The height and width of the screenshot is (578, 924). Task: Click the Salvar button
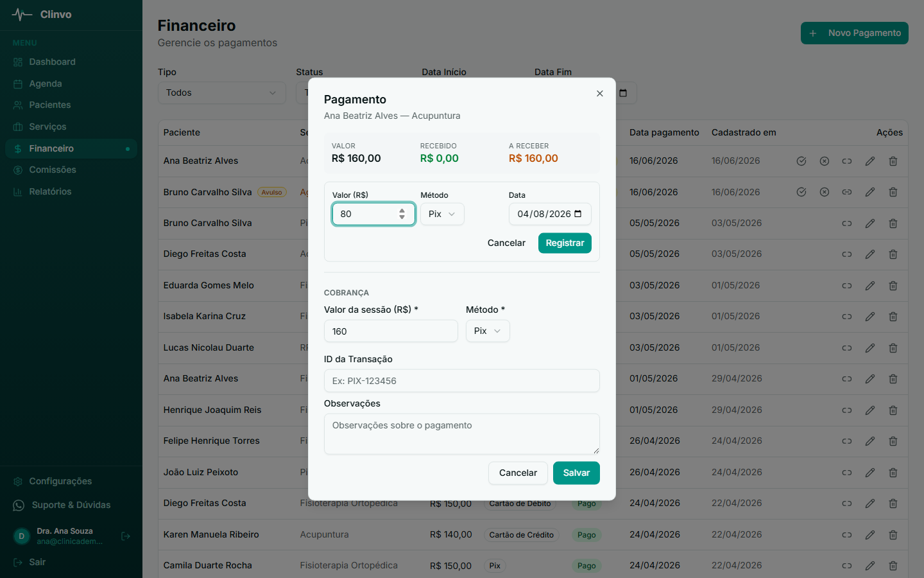576,473
